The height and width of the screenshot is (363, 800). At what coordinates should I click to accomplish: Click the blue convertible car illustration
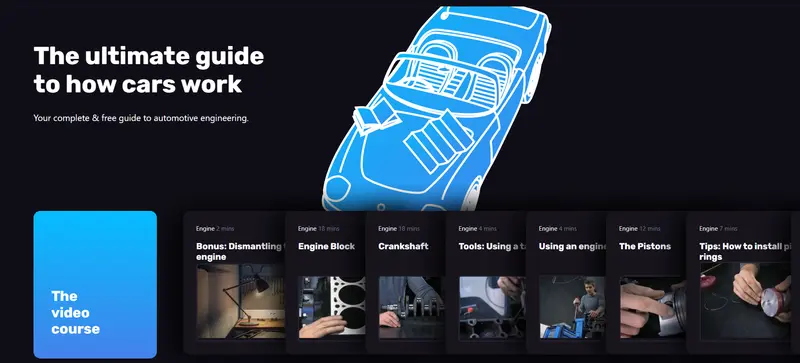(437, 108)
